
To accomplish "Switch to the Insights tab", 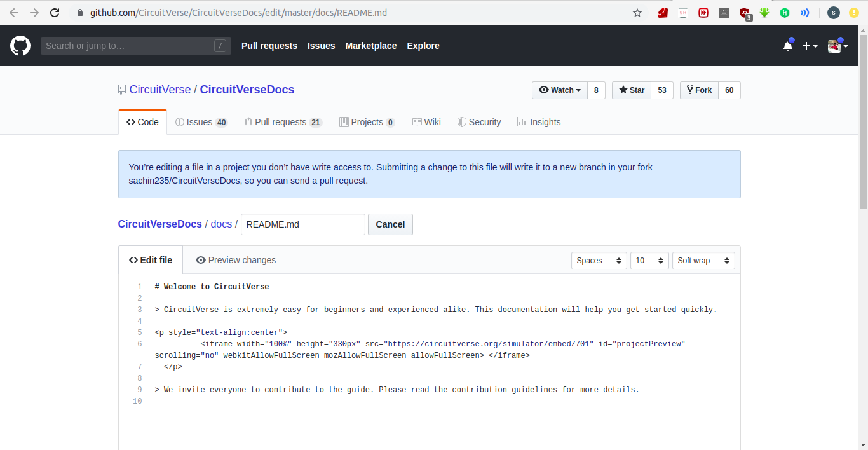I will click(x=539, y=122).
